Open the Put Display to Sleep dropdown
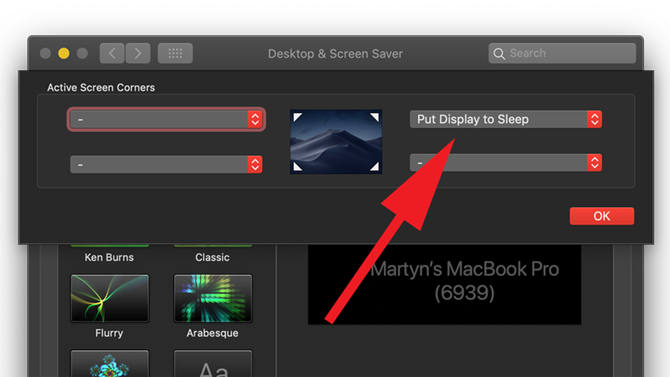This screenshot has height=377, width=670. [x=506, y=119]
